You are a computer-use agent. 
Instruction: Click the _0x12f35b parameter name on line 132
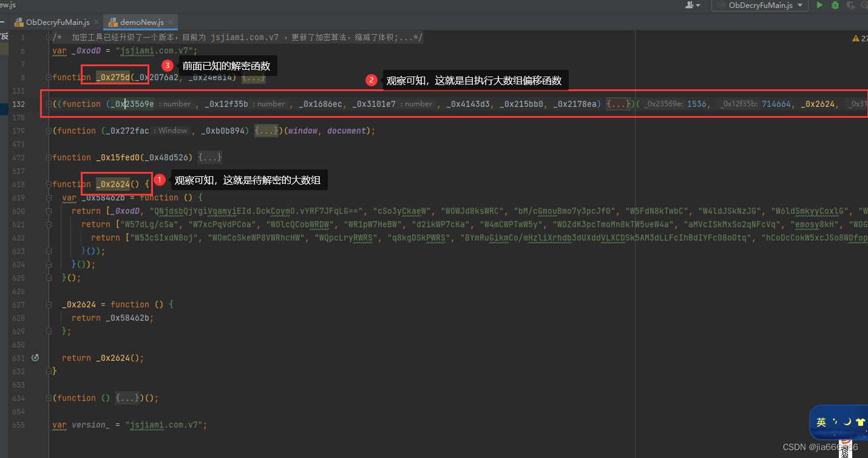pos(226,104)
